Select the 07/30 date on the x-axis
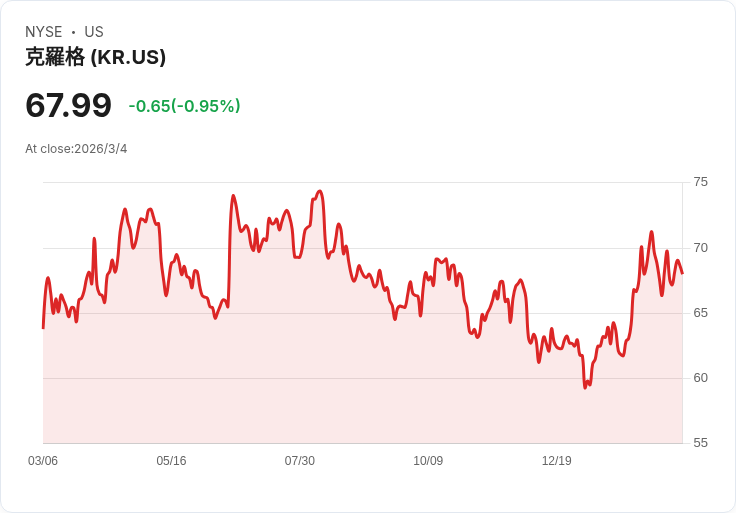736x513 pixels. [300, 461]
